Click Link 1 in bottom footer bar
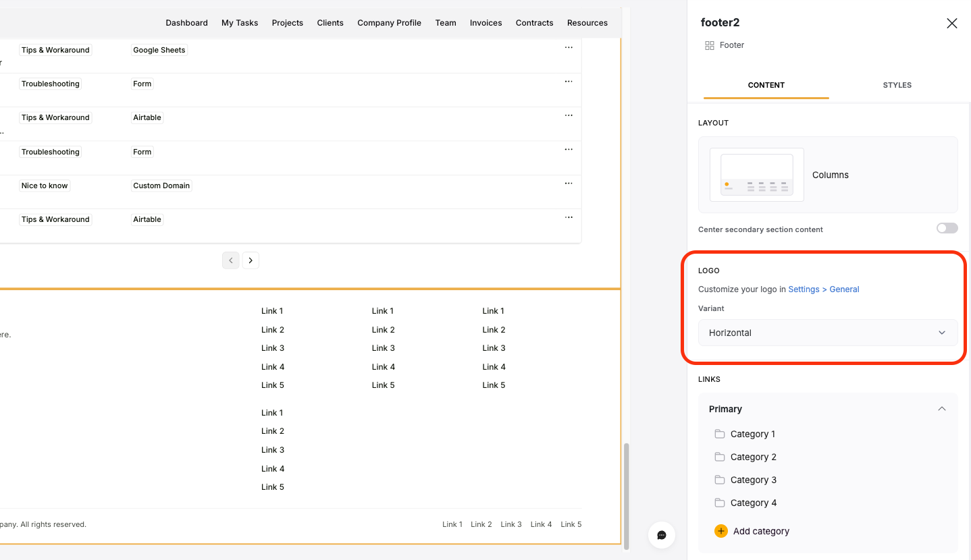This screenshot has height=560, width=971. pos(452,524)
